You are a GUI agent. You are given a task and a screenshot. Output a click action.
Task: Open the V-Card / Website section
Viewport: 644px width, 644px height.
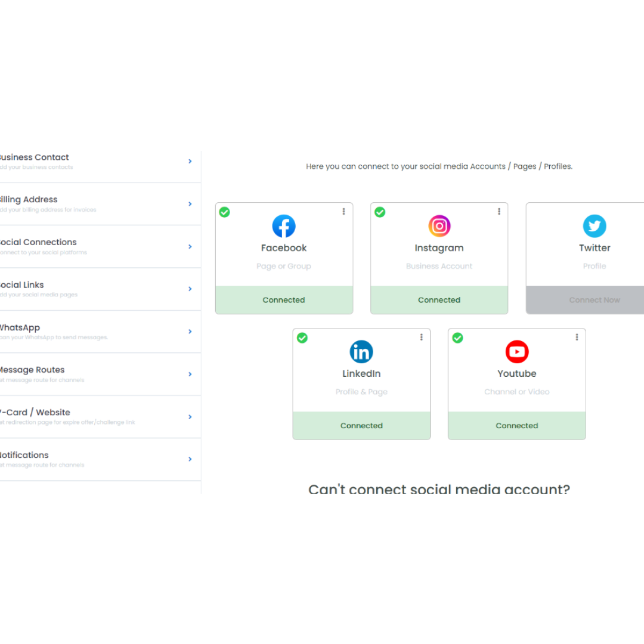pyautogui.click(x=100, y=417)
